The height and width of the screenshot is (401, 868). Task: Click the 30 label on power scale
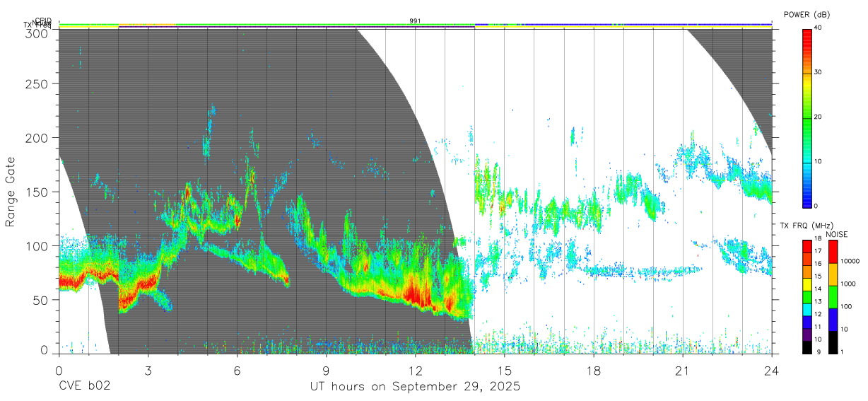click(819, 72)
